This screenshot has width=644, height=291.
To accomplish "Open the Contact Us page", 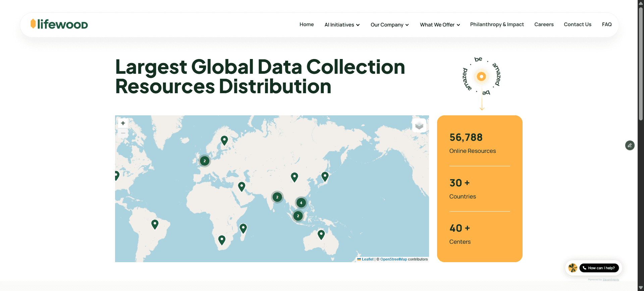I will [x=577, y=24].
